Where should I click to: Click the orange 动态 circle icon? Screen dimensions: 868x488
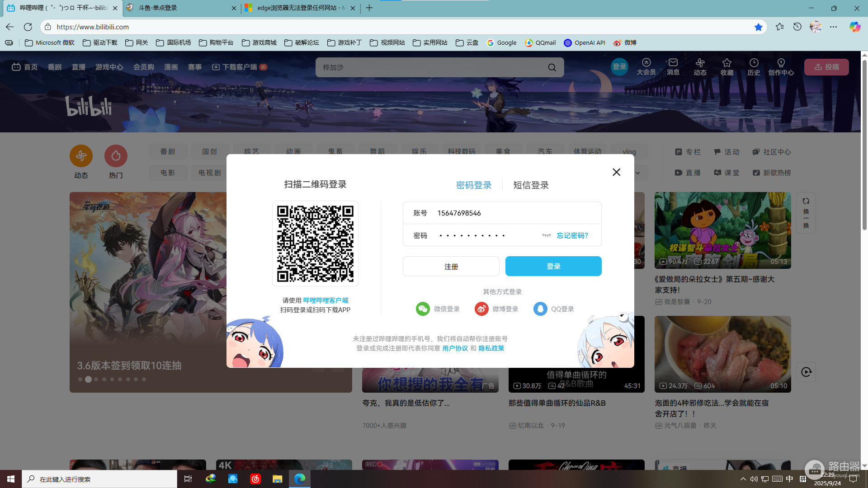(x=81, y=156)
